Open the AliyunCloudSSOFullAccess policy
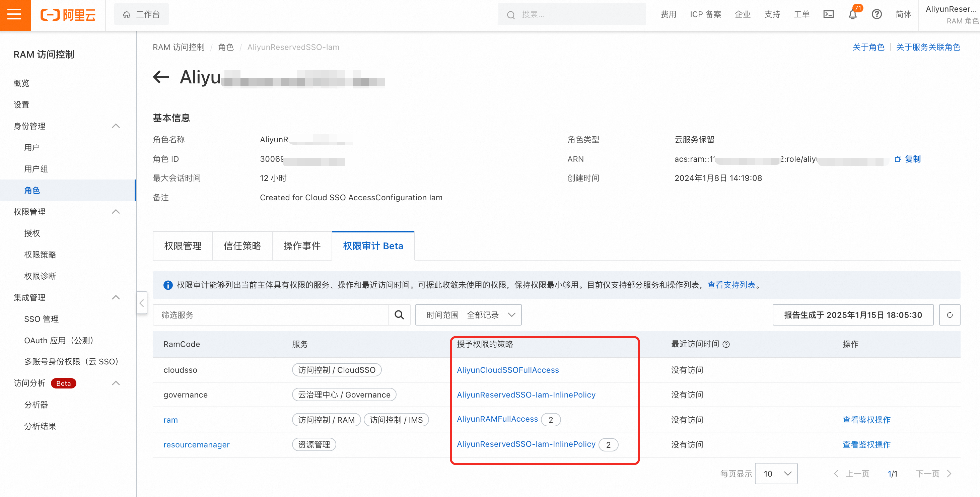Image resolution: width=980 pixels, height=497 pixels. tap(507, 370)
